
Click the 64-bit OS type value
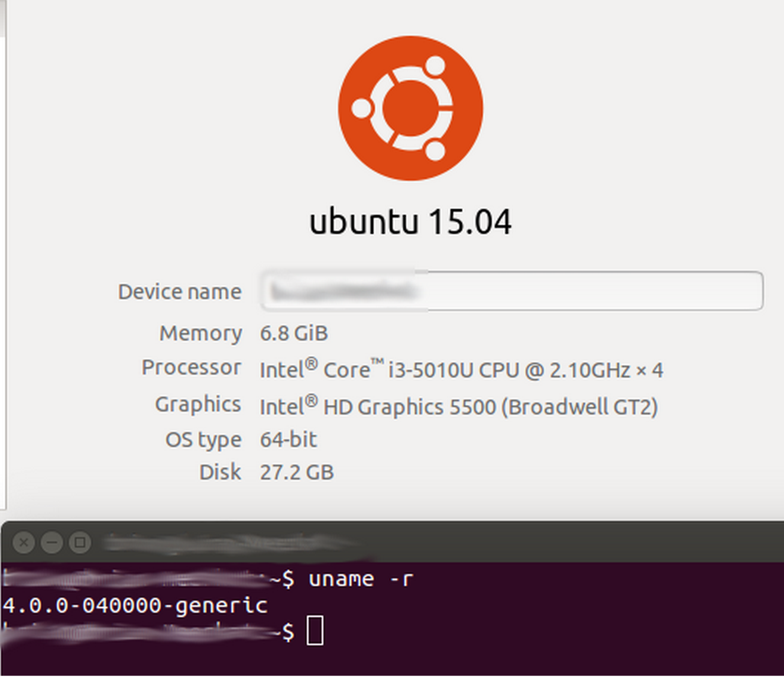pyautogui.click(x=289, y=440)
